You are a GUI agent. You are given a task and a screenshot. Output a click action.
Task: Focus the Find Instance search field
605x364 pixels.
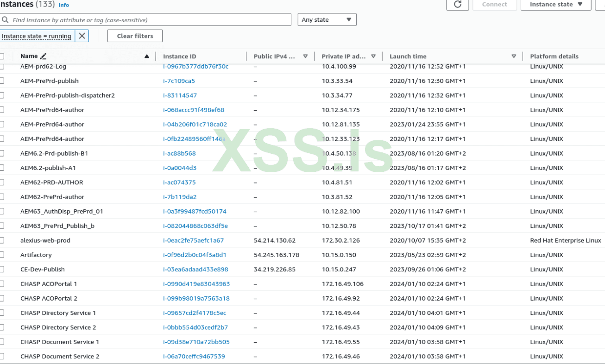point(145,20)
